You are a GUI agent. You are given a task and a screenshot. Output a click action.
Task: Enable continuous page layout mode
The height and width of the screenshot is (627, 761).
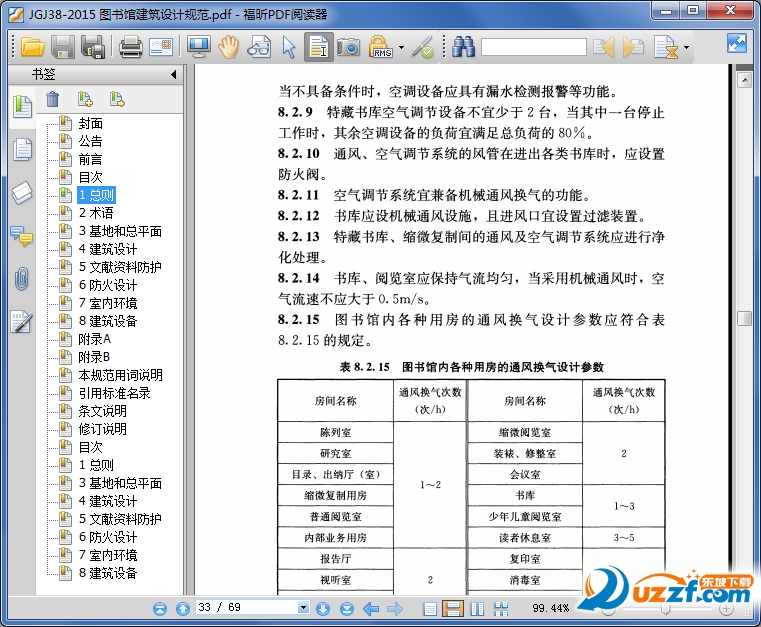tap(453, 608)
